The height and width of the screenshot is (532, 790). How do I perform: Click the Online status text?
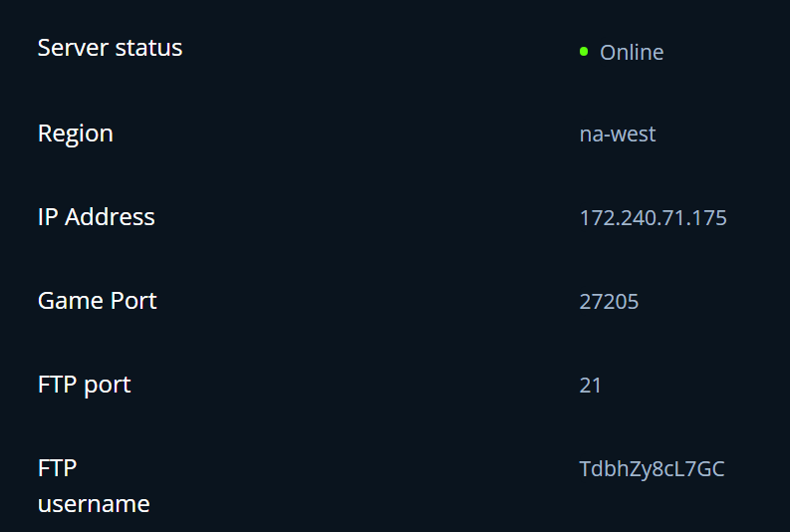coord(632,53)
